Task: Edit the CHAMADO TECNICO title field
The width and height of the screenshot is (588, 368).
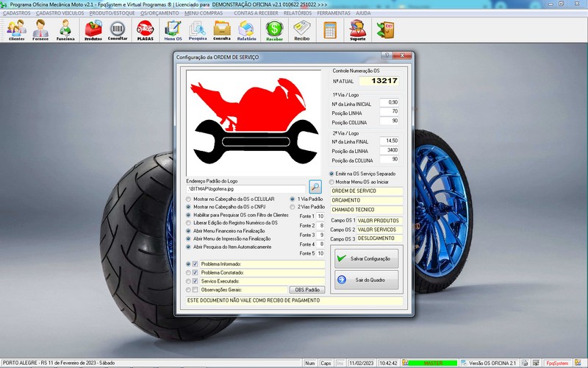Action: click(x=366, y=210)
